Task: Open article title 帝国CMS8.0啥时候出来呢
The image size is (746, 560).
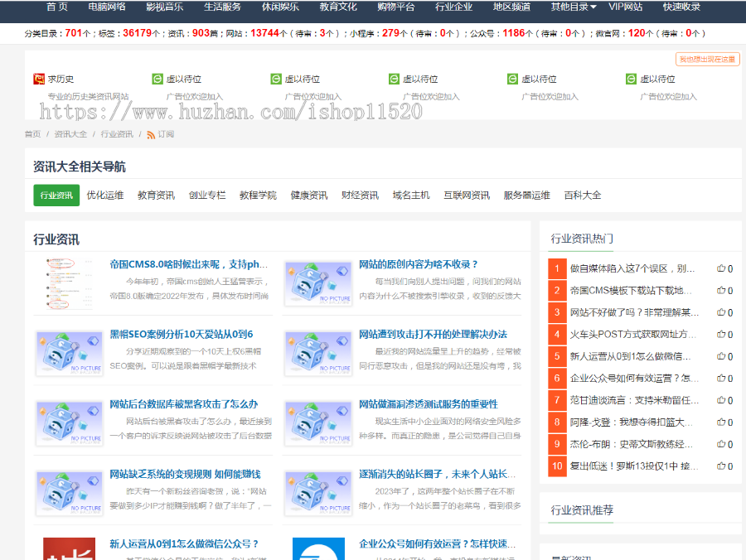Action: (189, 264)
